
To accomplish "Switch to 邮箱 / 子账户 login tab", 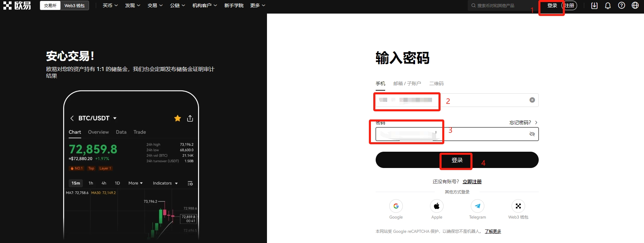I will pos(407,83).
